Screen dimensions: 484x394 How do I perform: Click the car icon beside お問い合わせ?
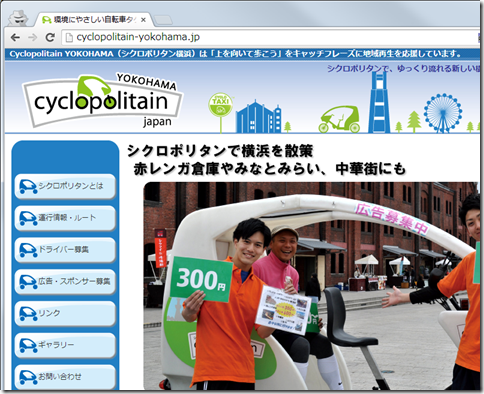click(x=28, y=377)
